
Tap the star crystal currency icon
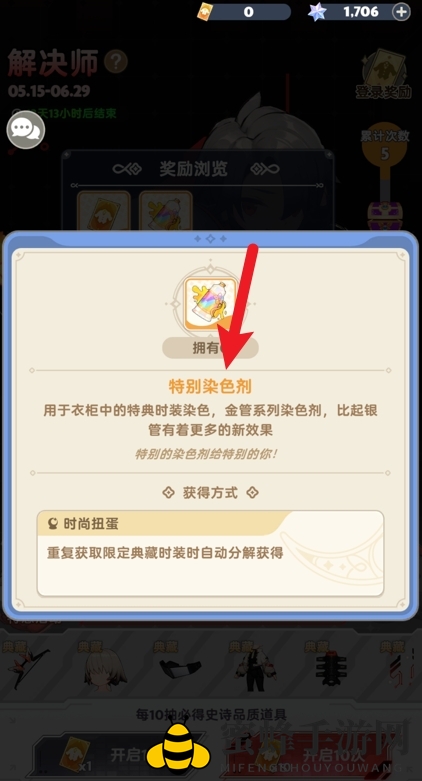[317, 12]
